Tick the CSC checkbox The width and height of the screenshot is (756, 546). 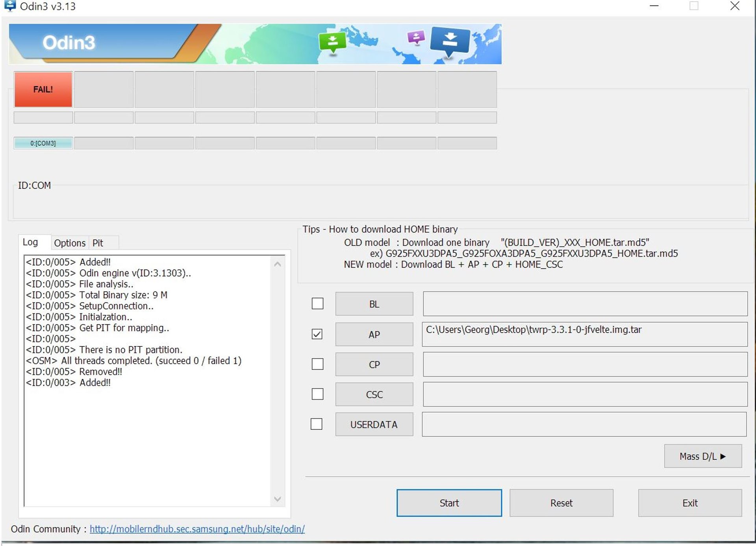click(317, 394)
